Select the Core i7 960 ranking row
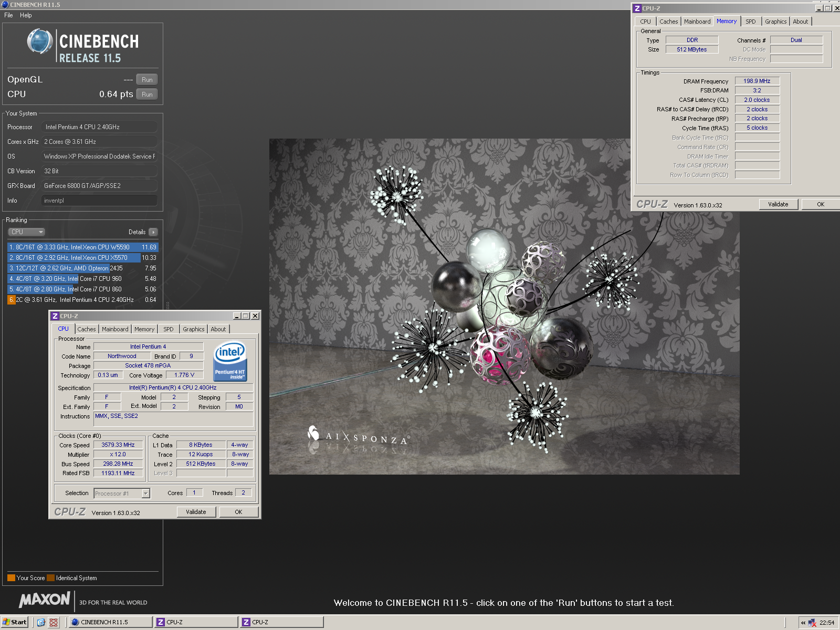Image resolution: width=840 pixels, height=630 pixels. coord(82,279)
